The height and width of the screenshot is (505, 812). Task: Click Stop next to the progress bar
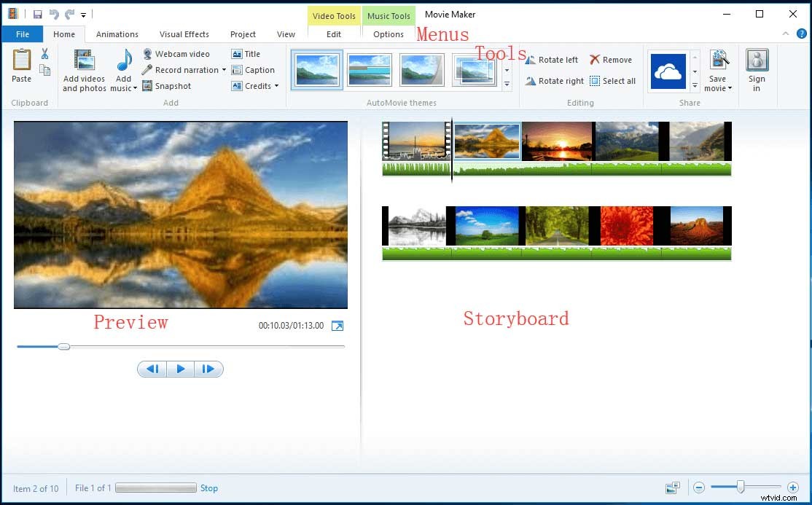click(209, 488)
